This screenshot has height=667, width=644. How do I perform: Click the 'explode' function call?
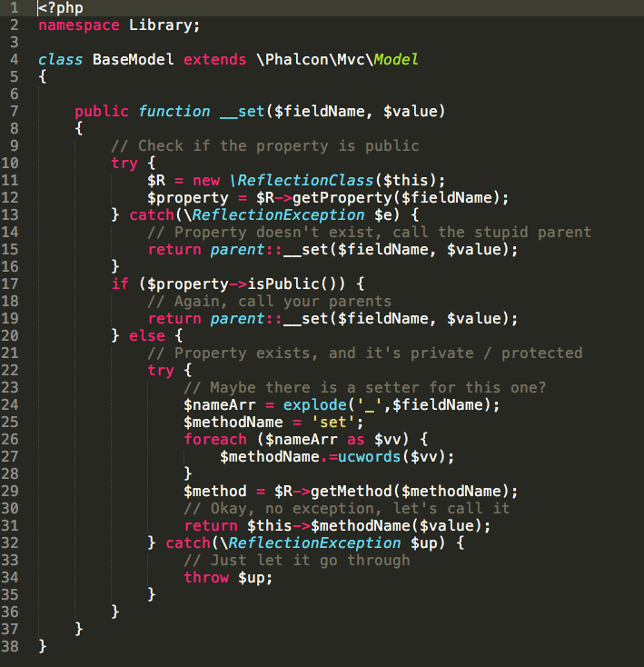click(x=315, y=405)
